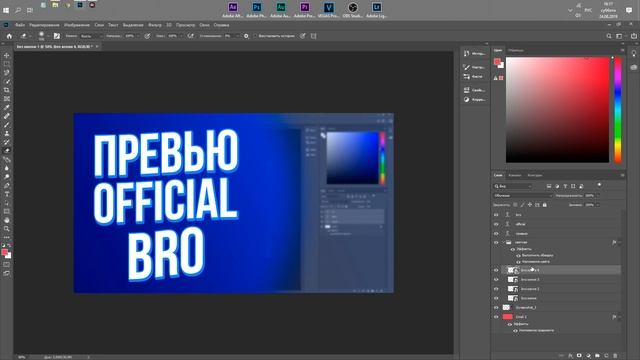Switch to the 'Каналы' tab

pyautogui.click(x=514, y=175)
